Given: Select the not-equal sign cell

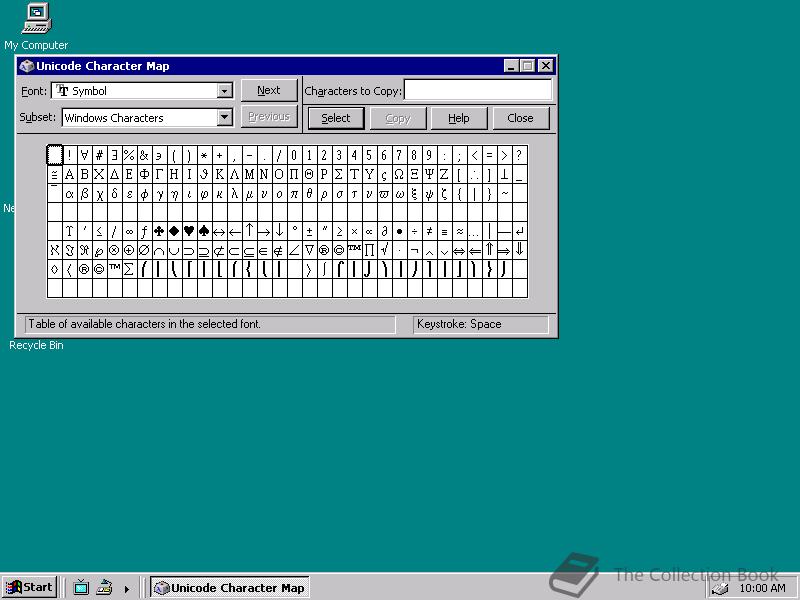Looking at the screenshot, I should point(430,231).
